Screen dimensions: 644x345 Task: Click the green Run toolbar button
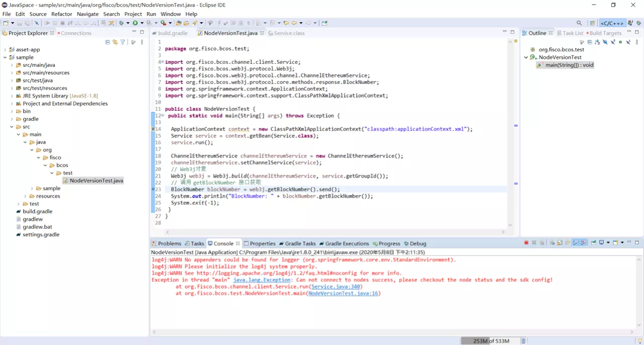[135, 23]
